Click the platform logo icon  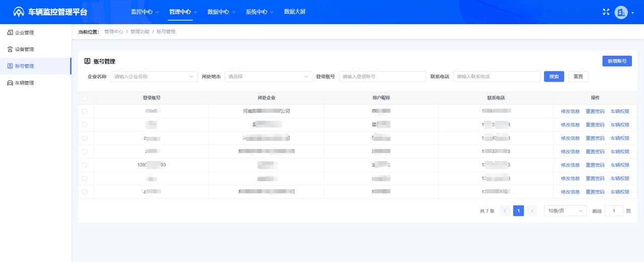pos(19,12)
